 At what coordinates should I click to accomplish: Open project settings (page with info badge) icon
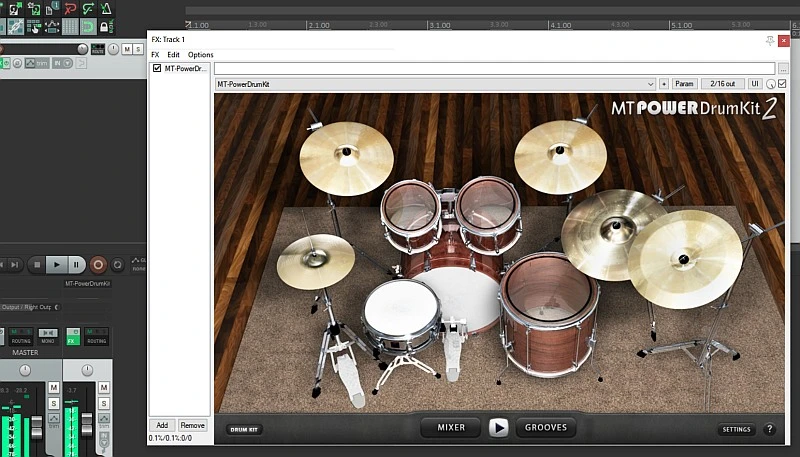(52, 9)
